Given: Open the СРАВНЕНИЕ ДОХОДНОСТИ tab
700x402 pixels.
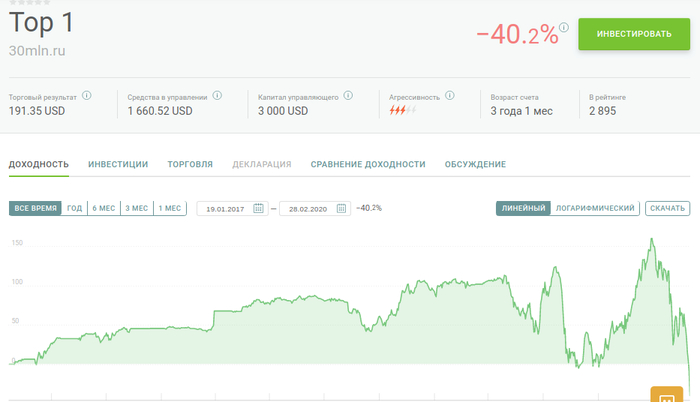Looking at the screenshot, I should coord(367,164).
